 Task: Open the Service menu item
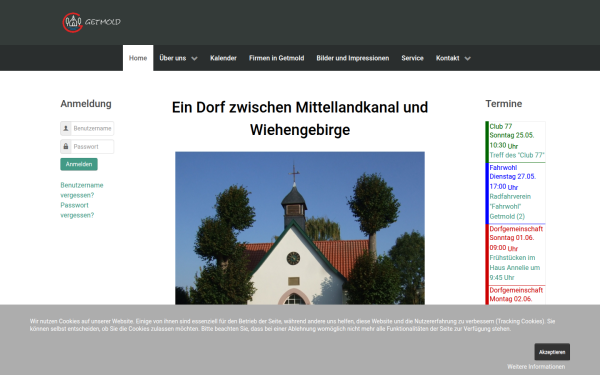(x=412, y=58)
